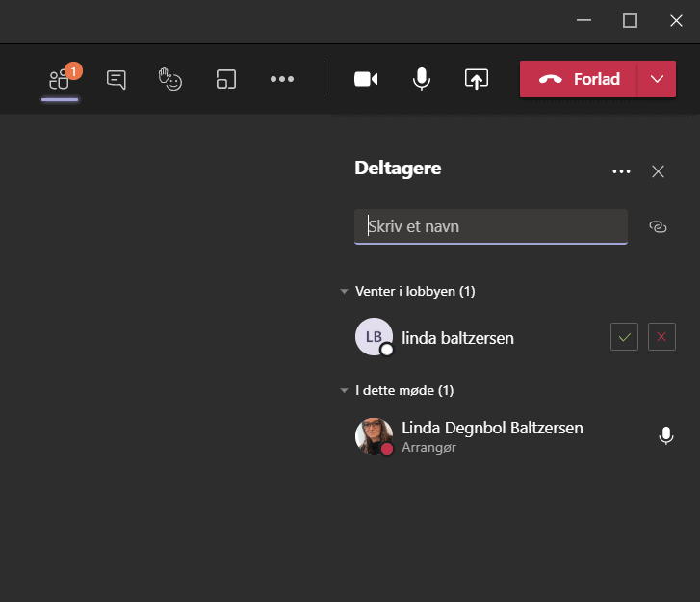Select 'Linda Degnbol Baltzersen' participant name
The width and height of the screenshot is (700, 602).
tap(492, 428)
